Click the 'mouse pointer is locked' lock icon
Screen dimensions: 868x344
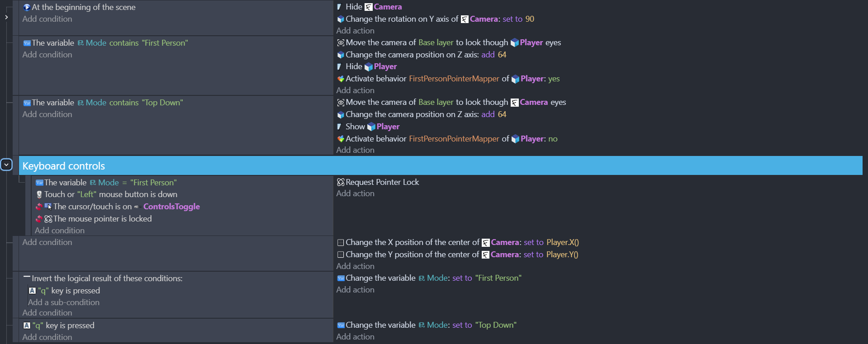tap(48, 219)
